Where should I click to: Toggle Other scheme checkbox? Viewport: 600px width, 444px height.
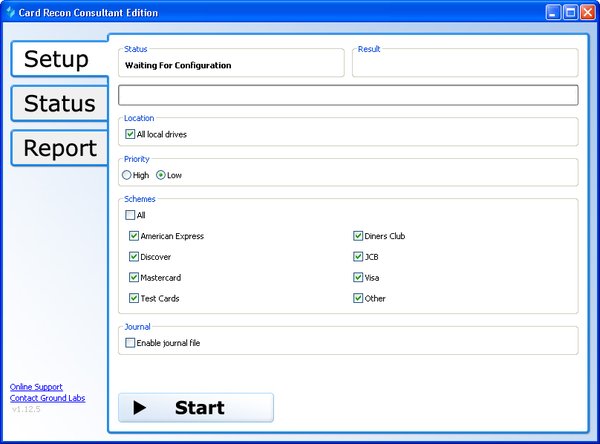358,298
